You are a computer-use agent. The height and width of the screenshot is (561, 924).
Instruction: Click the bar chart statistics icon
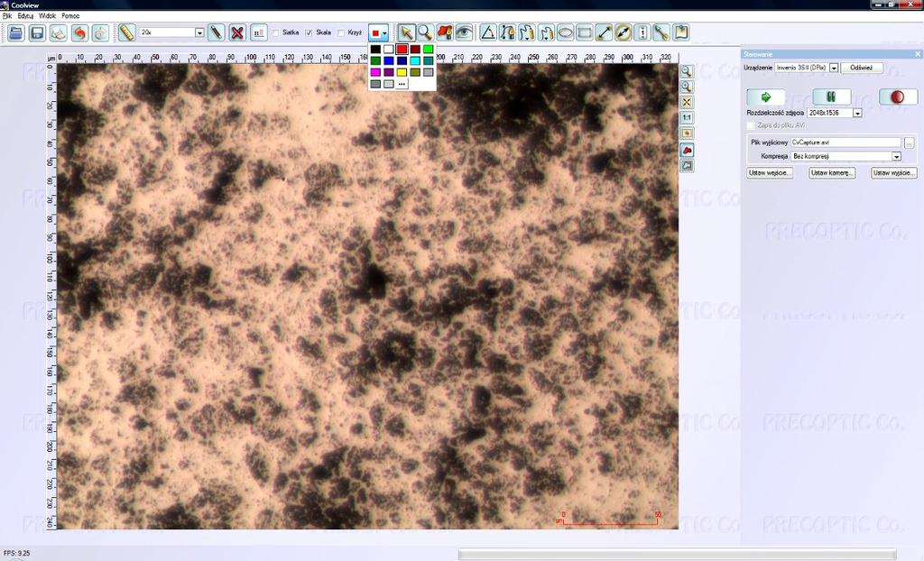pyautogui.click(x=259, y=32)
